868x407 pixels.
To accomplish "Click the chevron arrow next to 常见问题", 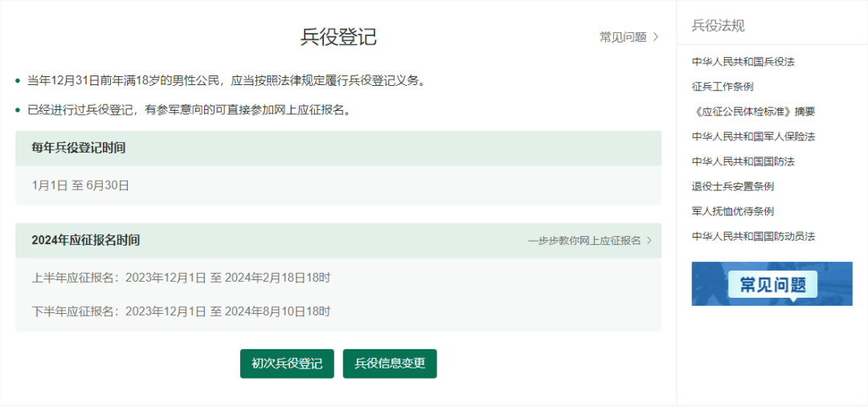I will (656, 37).
